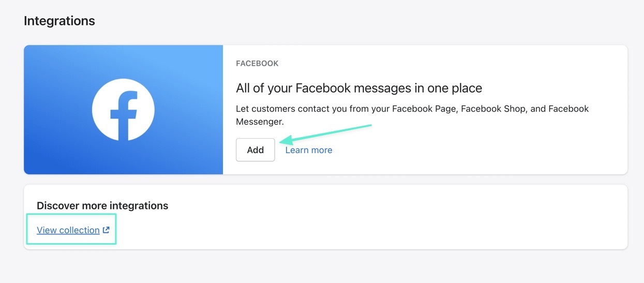Select the blue Facebook banner image

coord(123,110)
